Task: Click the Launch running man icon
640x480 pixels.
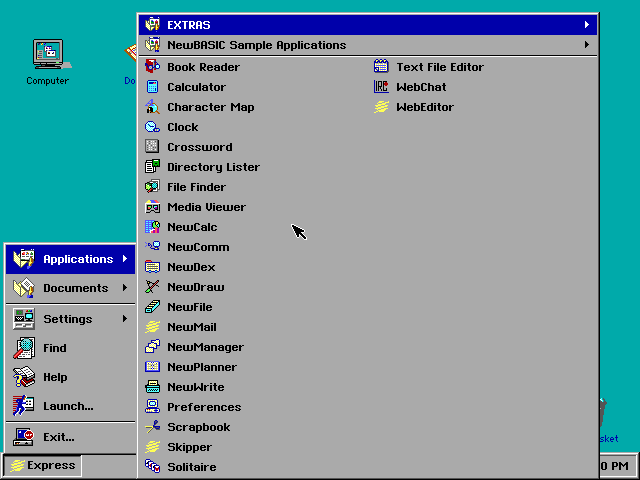Action: pyautogui.click(x=24, y=406)
